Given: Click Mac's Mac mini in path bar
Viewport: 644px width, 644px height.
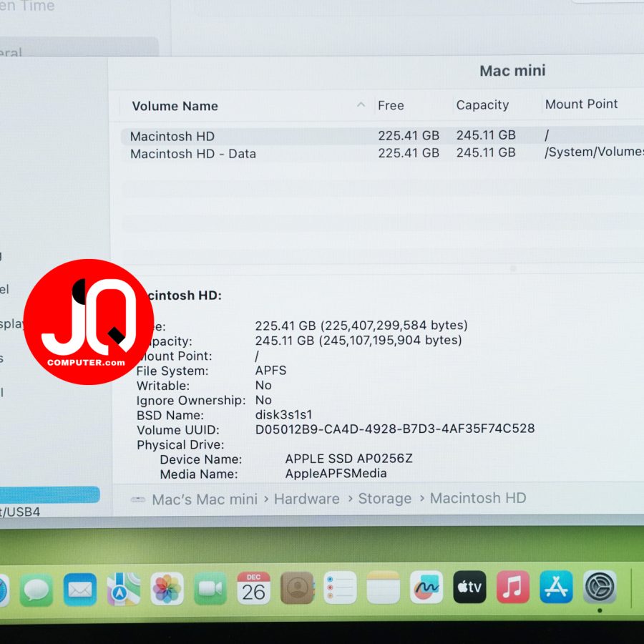Looking at the screenshot, I should coord(205,499).
